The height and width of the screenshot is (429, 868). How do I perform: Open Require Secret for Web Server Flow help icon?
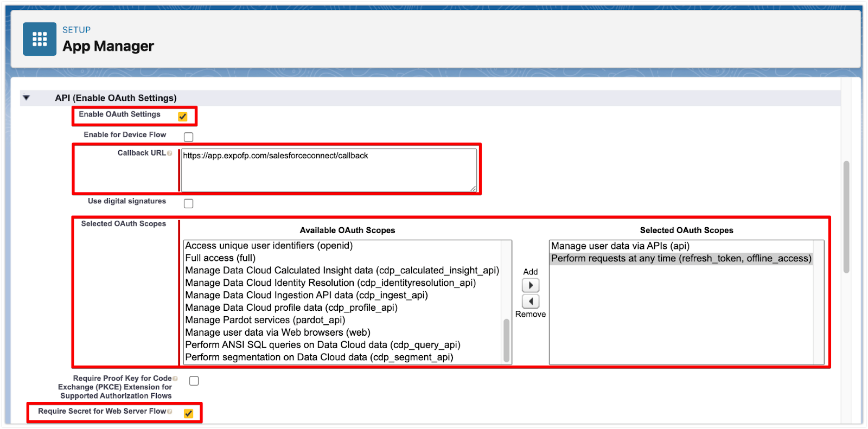[x=170, y=412]
